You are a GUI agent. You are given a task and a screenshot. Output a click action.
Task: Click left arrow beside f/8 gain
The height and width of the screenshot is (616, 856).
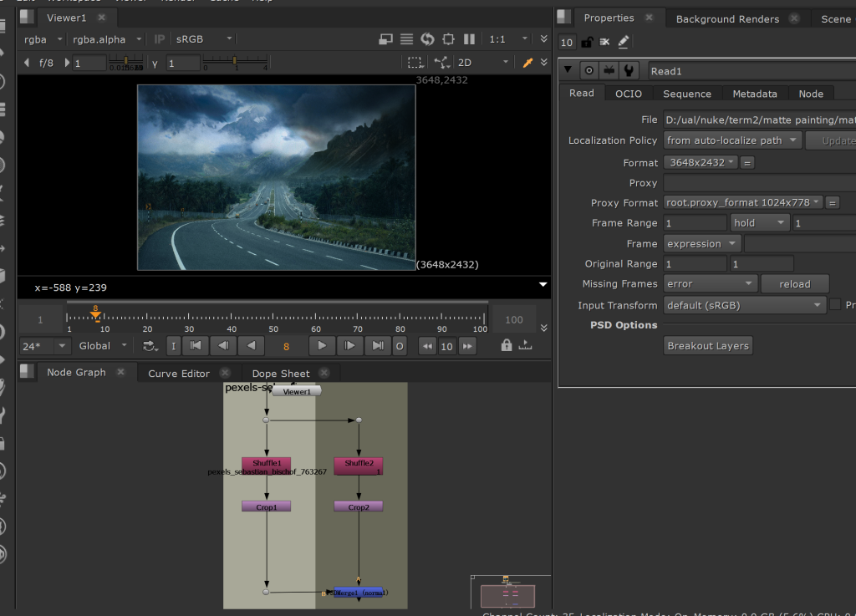(x=27, y=63)
